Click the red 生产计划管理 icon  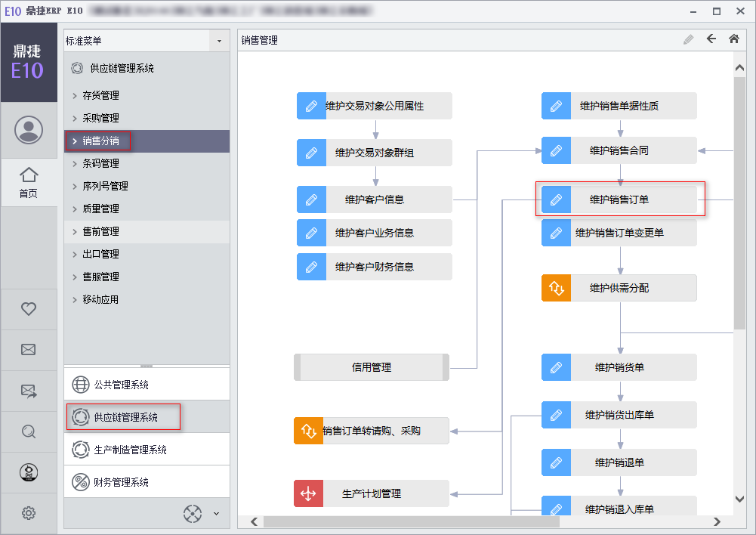308,493
